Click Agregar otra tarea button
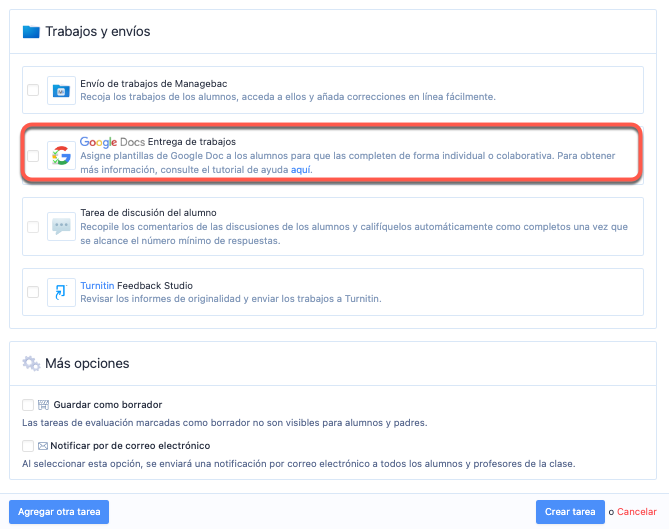Viewport: 669px width, 529px height. click(x=59, y=512)
